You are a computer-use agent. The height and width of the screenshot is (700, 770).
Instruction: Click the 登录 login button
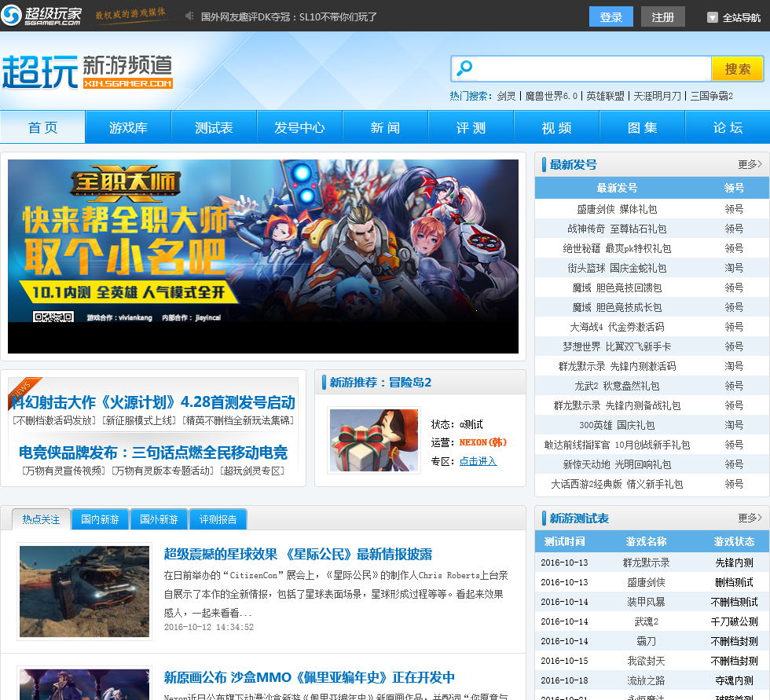(611, 17)
